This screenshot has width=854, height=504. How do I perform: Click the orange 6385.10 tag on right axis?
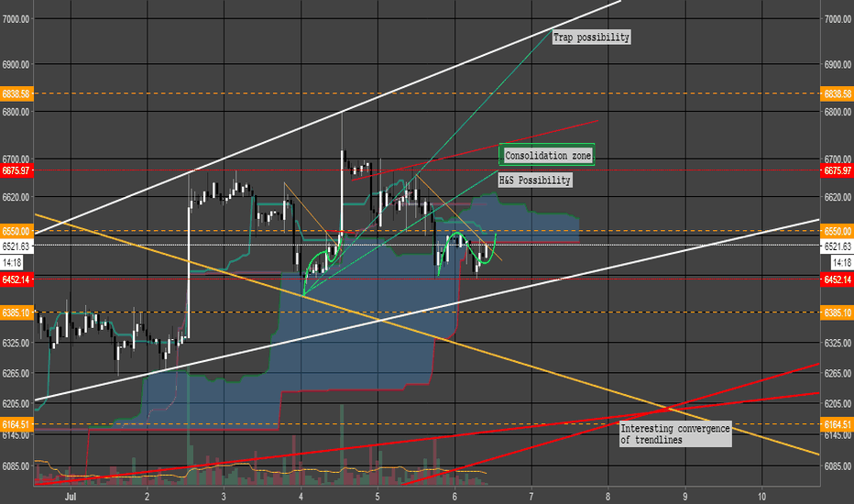837,312
